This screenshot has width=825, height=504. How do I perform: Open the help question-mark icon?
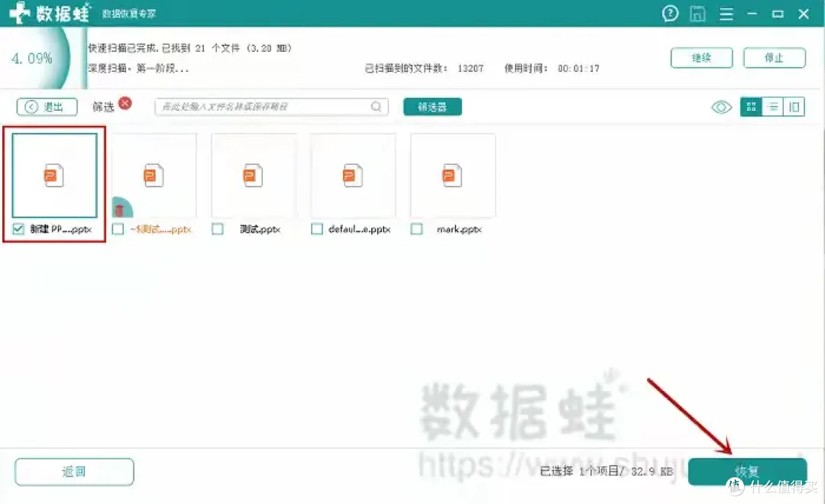click(670, 13)
